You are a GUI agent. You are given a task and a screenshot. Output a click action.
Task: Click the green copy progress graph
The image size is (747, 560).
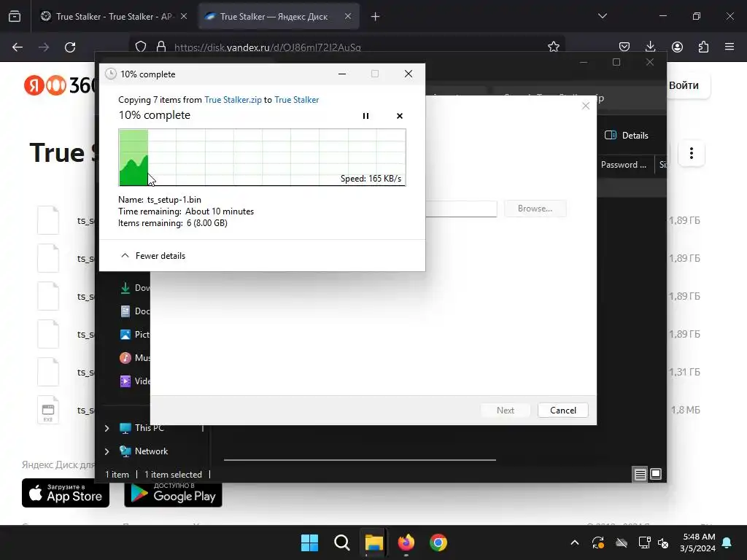coord(262,157)
